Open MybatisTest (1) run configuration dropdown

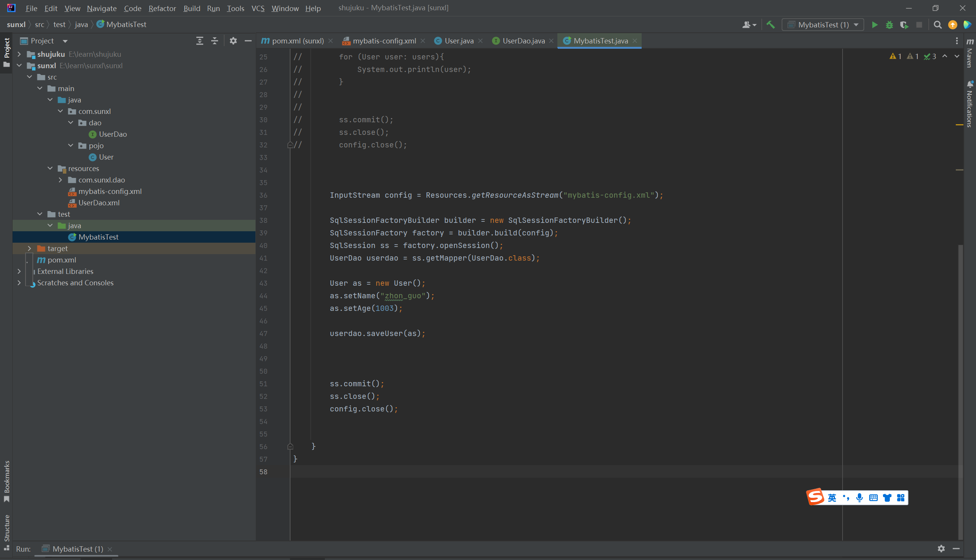click(823, 25)
